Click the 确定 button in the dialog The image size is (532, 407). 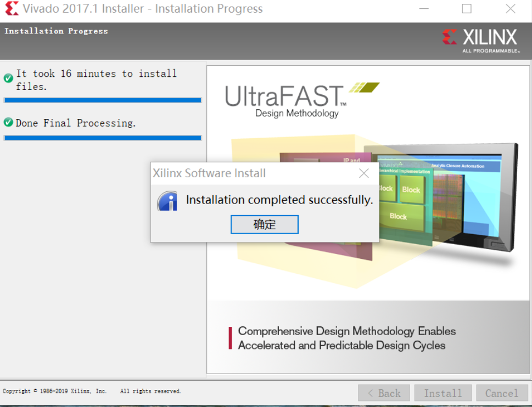pyautogui.click(x=264, y=224)
